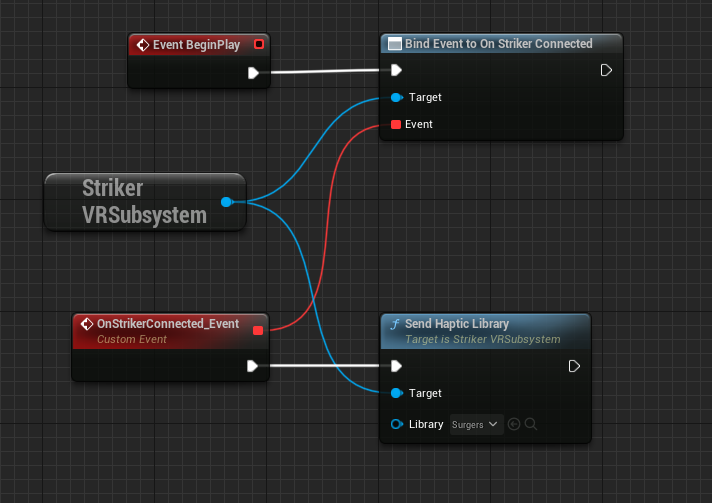Screen dimensions: 712x503
Task: Click Send Haptic Library execution input pin
Action: coord(396,366)
